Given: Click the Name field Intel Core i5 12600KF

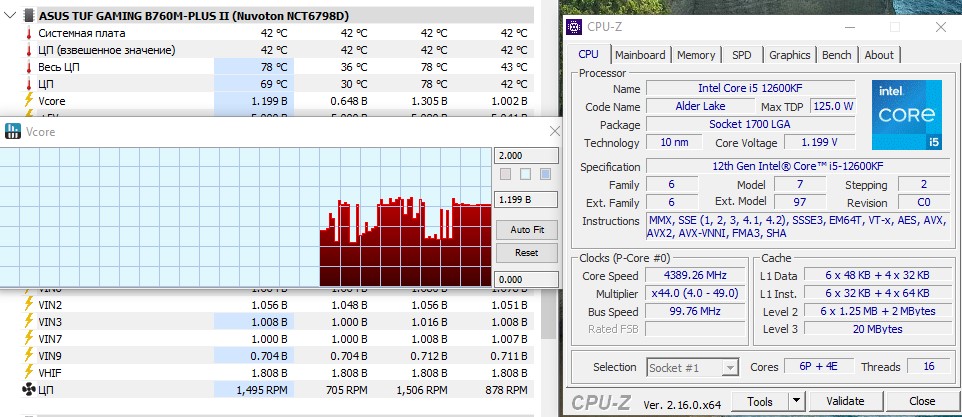Looking at the screenshot, I should point(750,88).
